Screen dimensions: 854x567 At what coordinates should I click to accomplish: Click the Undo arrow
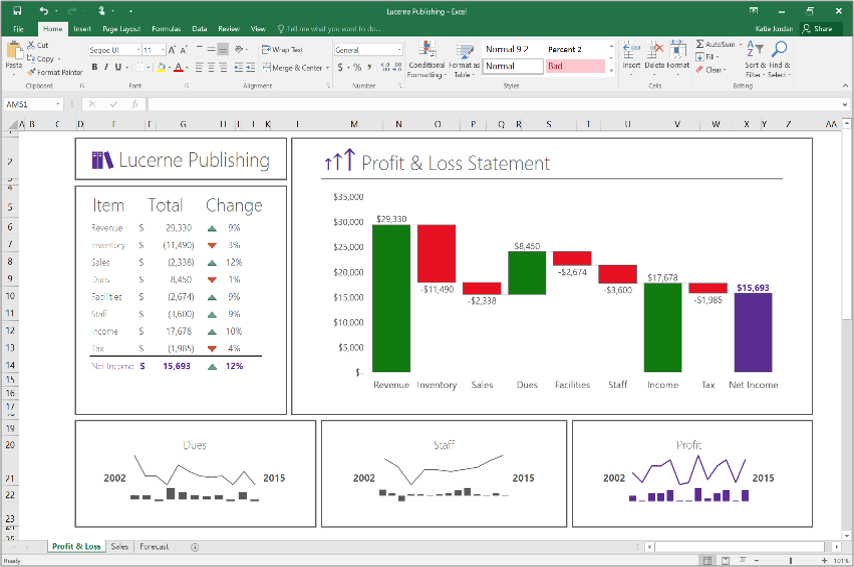[44, 10]
